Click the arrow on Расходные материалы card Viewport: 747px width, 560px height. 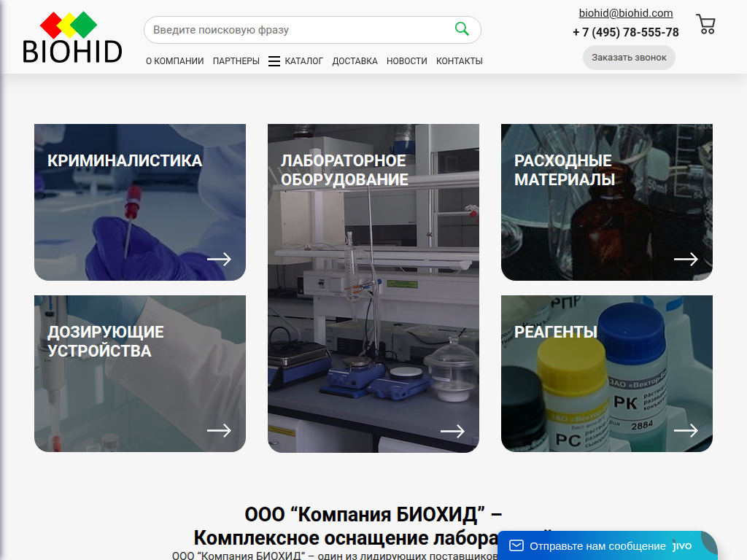pos(686,259)
